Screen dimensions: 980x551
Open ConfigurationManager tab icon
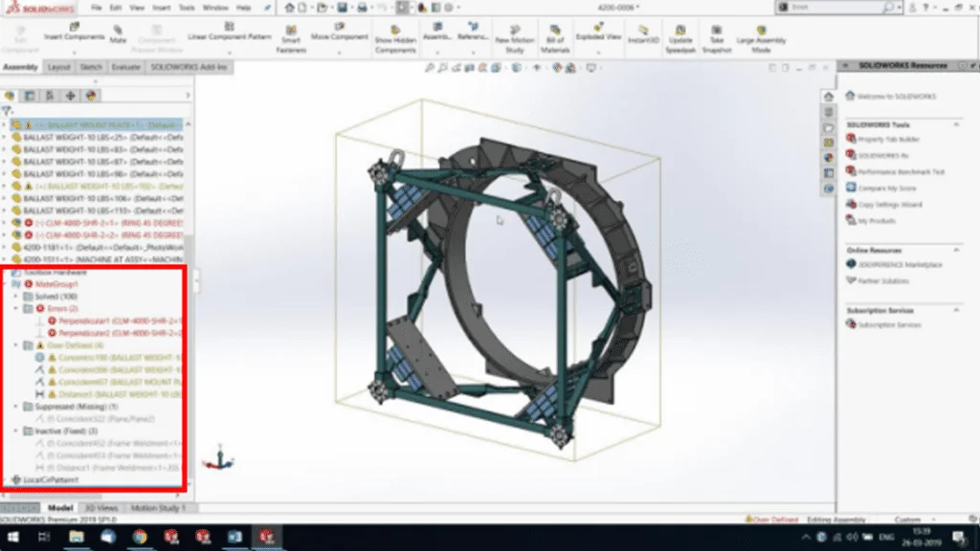click(x=50, y=96)
